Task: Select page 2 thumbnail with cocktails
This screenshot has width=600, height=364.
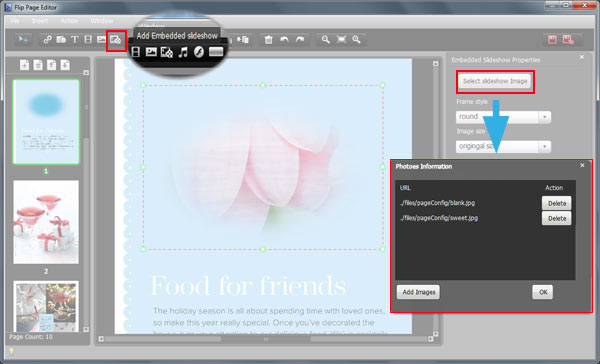Action: pyautogui.click(x=46, y=222)
